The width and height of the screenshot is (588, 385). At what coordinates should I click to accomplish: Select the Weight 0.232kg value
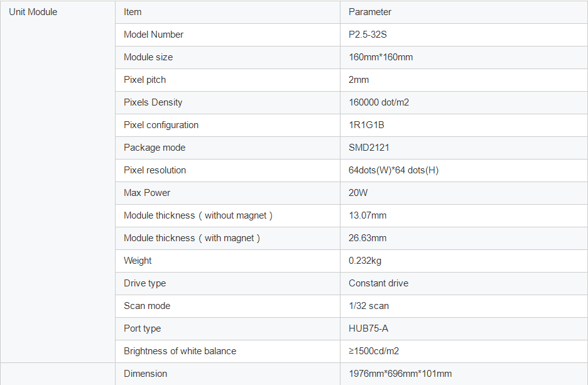tap(365, 261)
